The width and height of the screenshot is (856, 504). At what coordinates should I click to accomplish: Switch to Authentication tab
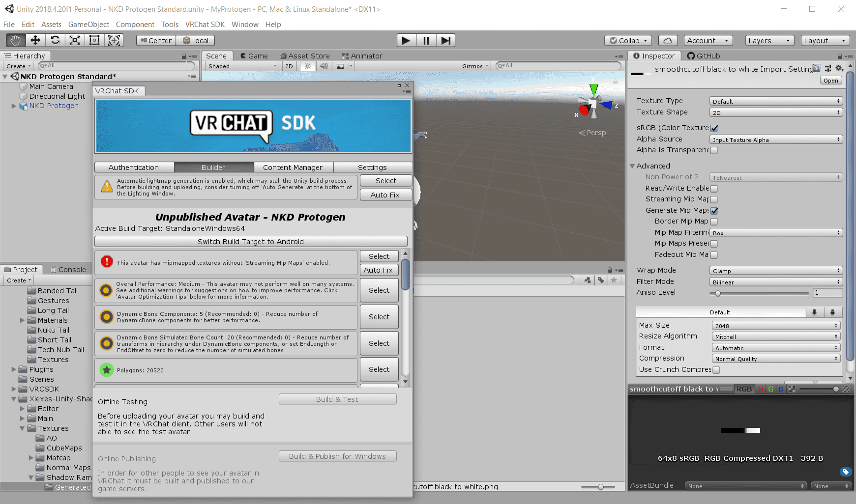(134, 168)
